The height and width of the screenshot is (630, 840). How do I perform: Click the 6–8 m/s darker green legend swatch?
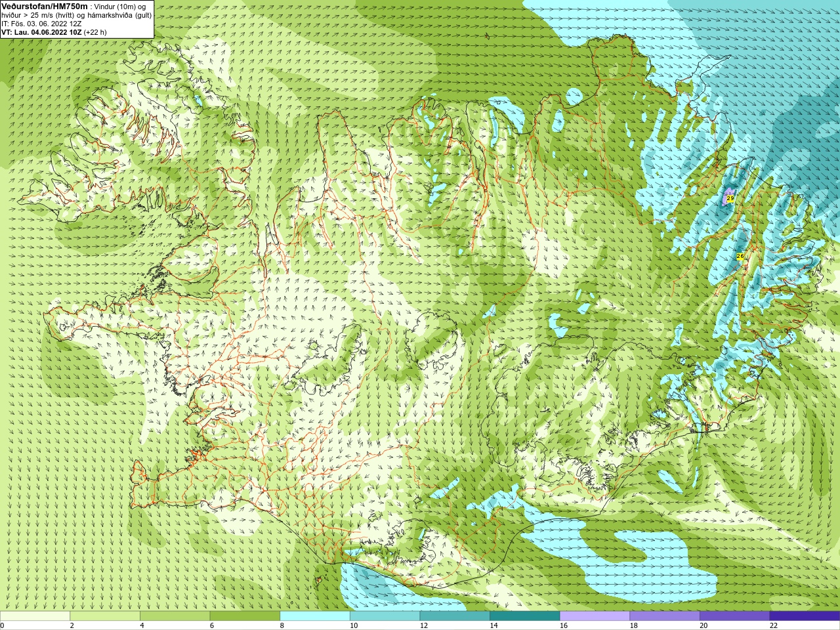(245, 616)
